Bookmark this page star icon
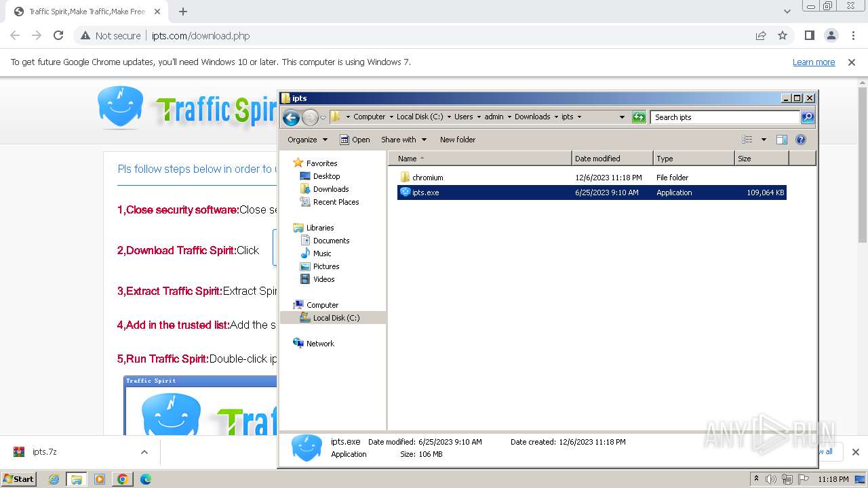 tap(783, 35)
